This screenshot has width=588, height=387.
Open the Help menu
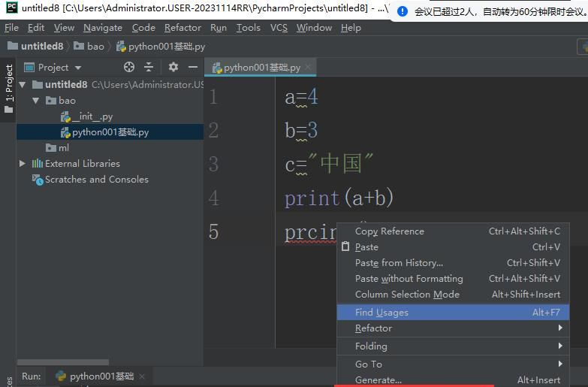coord(351,28)
